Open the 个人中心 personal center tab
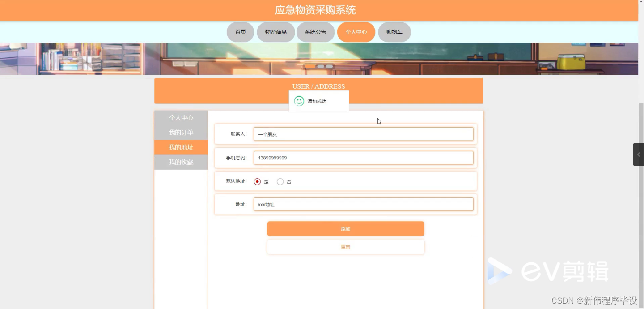Viewport: 644px width, 309px height. click(356, 32)
